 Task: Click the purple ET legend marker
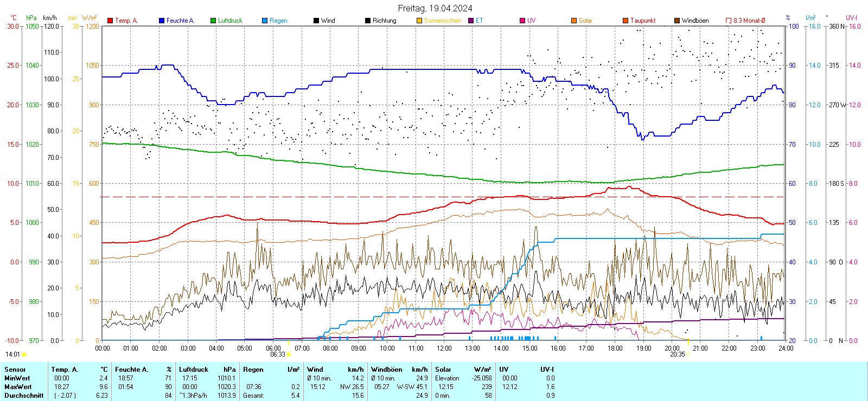tap(471, 21)
